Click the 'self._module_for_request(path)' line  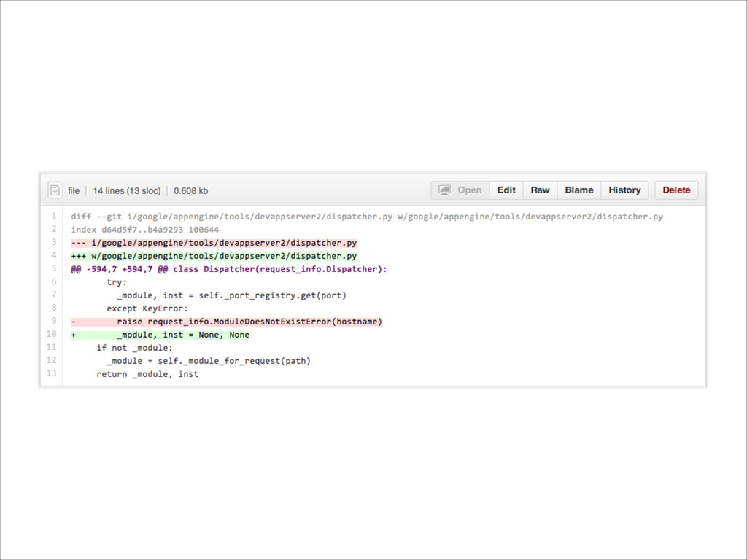click(x=209, y=361)
